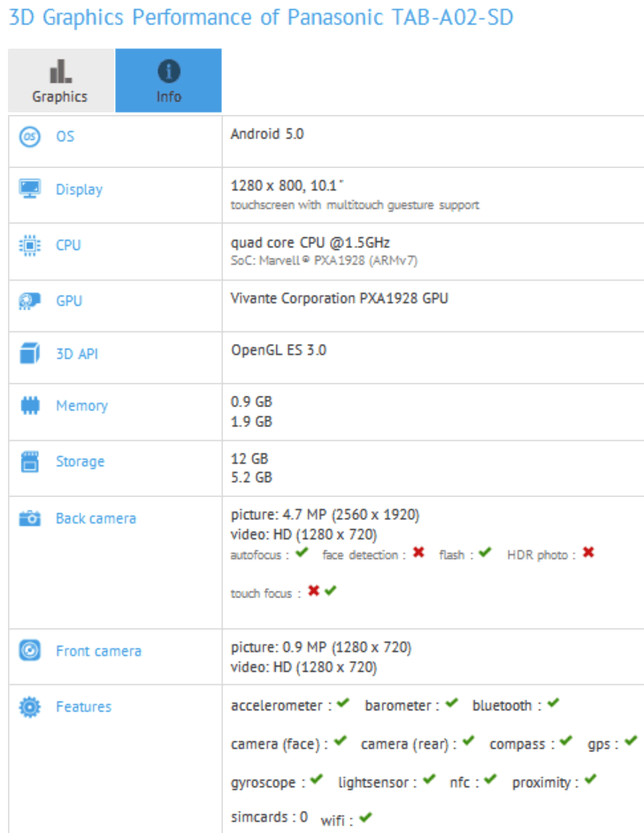The height and width of the screenshot is (833, 644).
Task: Click the Info circle icon
Action: point(169,72)
